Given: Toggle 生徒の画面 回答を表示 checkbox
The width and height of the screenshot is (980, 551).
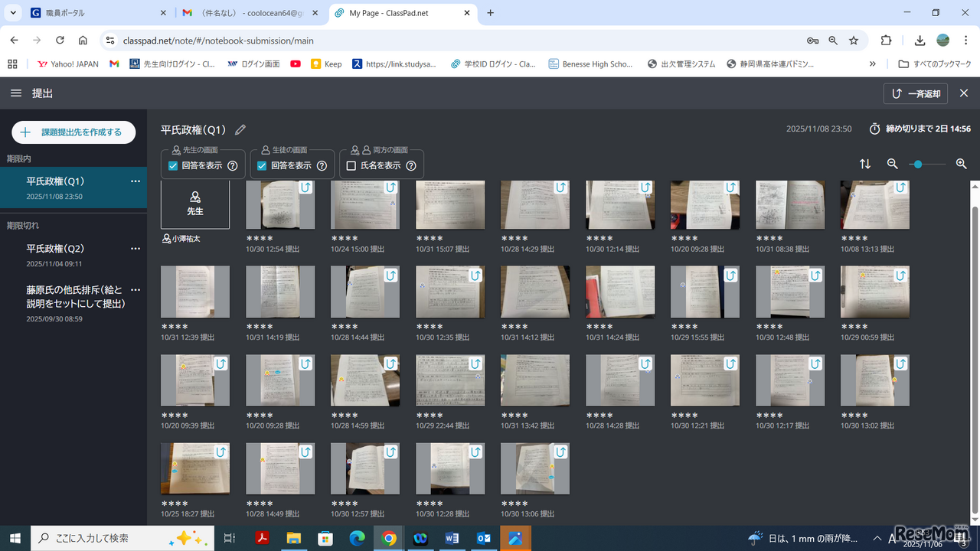Looking at the screenshot, I should (262, 166).
